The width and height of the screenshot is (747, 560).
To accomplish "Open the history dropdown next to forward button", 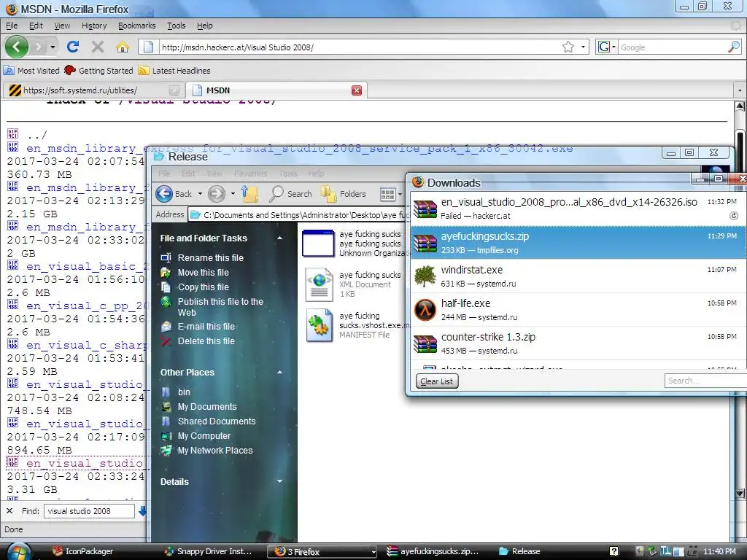I will tap(53, 47).
